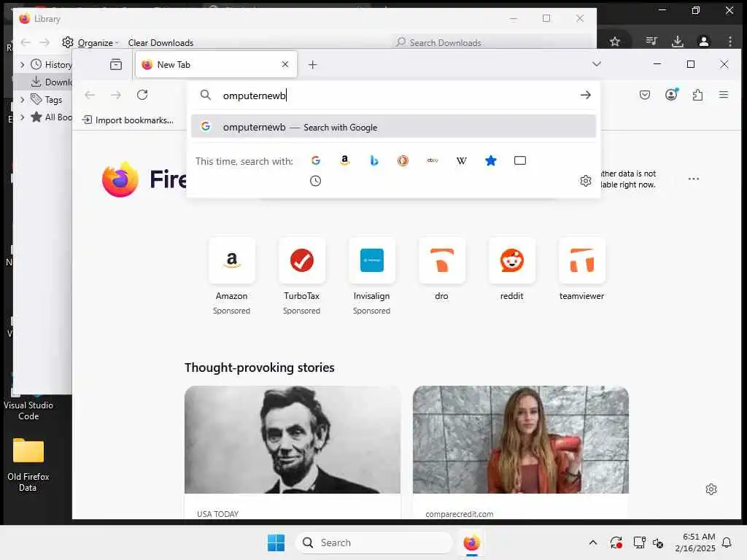Screen dimensions: 747x560
Task: Click inside the Firefox address bar text
Action: point(254,96)
